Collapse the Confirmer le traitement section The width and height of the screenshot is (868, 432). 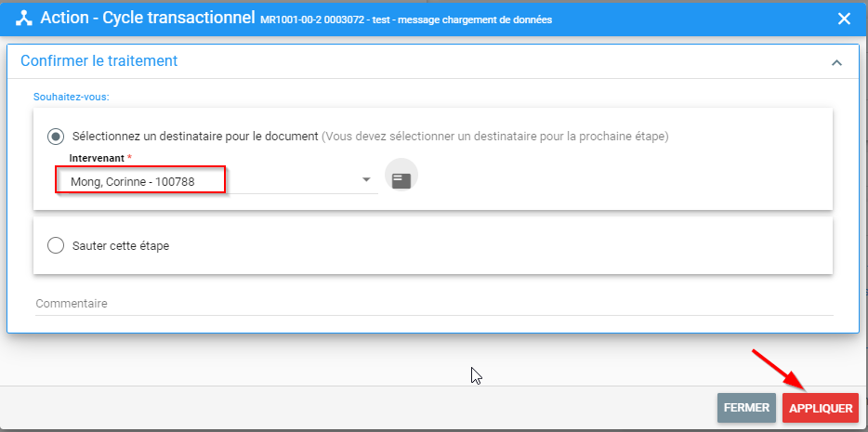point(836,62)
